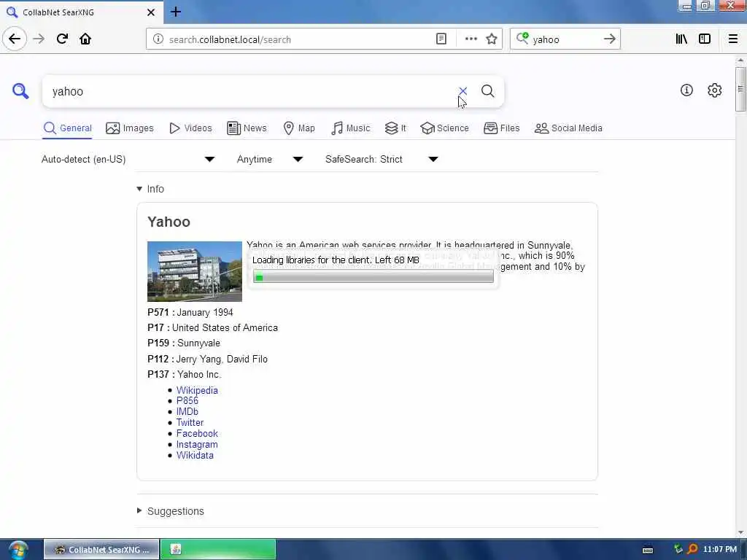Open the Library bookmarks icon

tap(681, 39)
